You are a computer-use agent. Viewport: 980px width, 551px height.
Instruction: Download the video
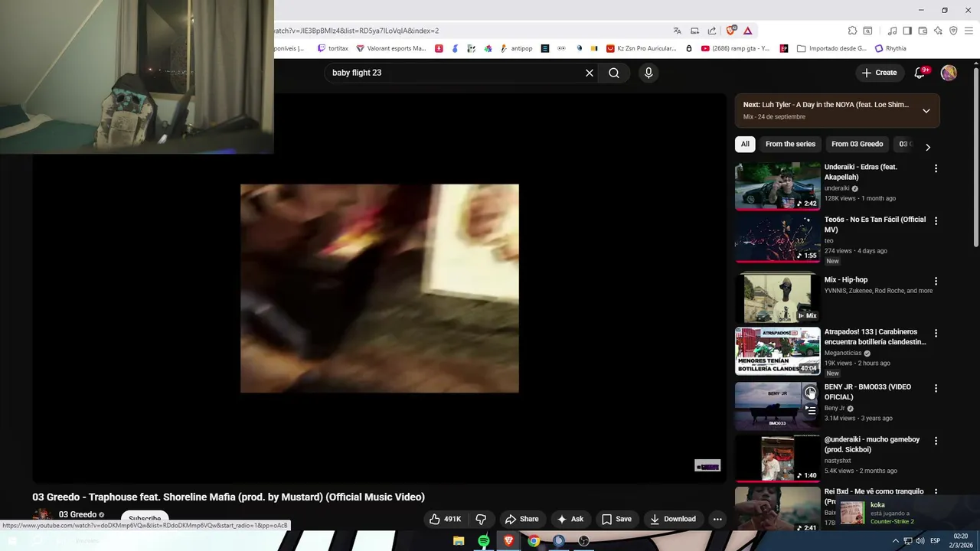pyautogui.click(x=672, y=519)
